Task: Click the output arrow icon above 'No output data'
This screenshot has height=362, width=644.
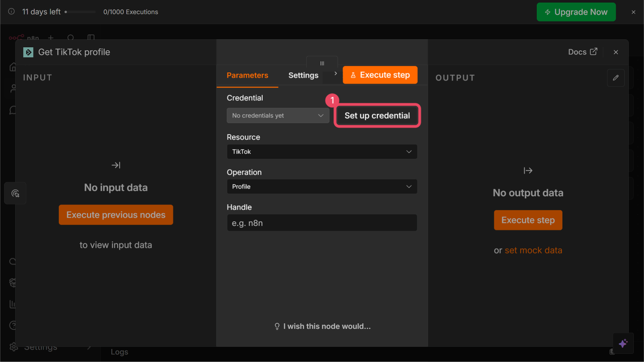Action: [x=528, y=170]
